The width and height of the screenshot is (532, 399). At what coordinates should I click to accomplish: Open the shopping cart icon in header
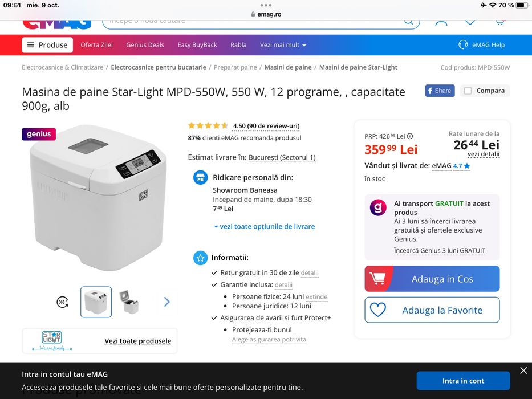tap(499, 22)
